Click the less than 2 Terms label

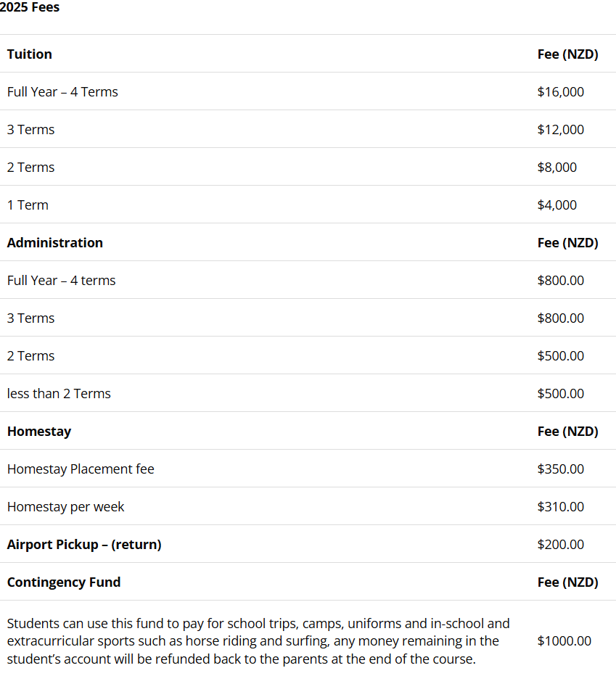pyautogui.click(x=59, y=394)
